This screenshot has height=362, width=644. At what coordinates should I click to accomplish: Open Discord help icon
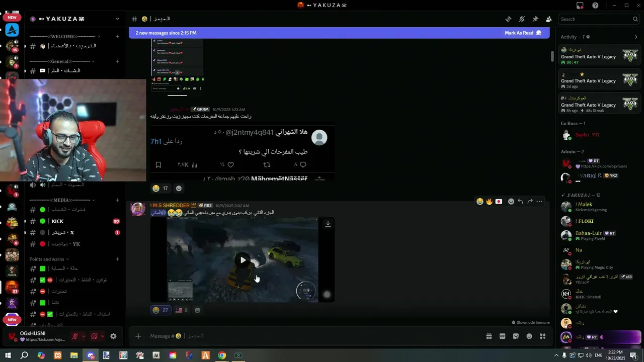pos(595,5)
